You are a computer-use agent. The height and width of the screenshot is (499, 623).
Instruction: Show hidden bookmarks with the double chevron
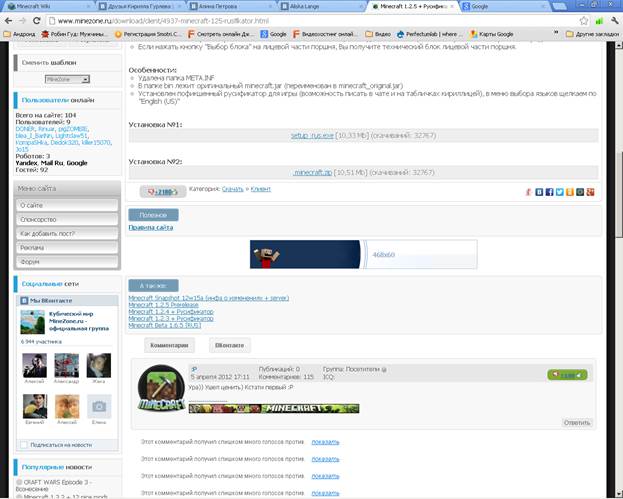pyautogui.click(x=556, y=34)
